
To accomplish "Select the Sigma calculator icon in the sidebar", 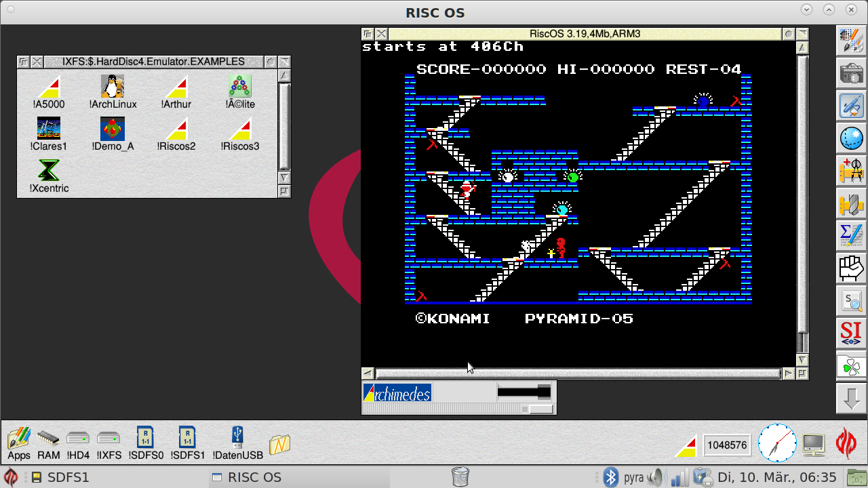I will tap(851, 236).
